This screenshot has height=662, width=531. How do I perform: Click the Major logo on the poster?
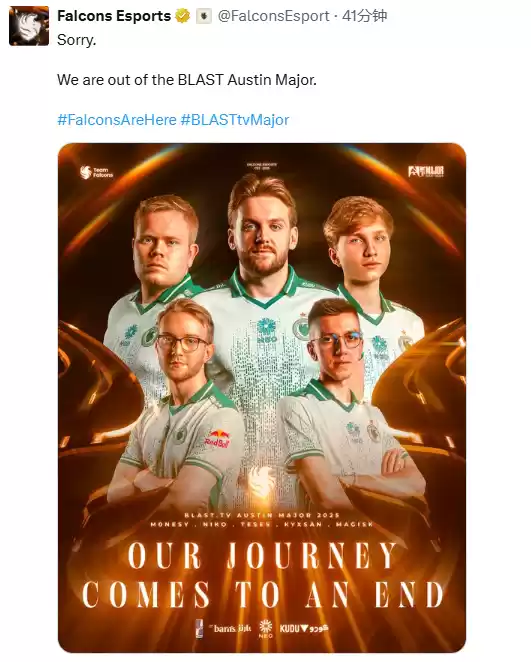[x=426, y=171]
